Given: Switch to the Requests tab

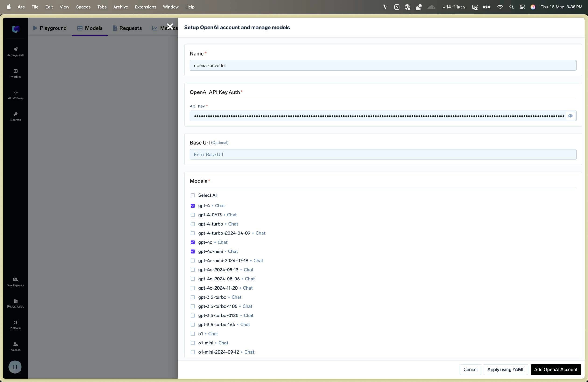Looking at the screenshot, I should point(127,28).
